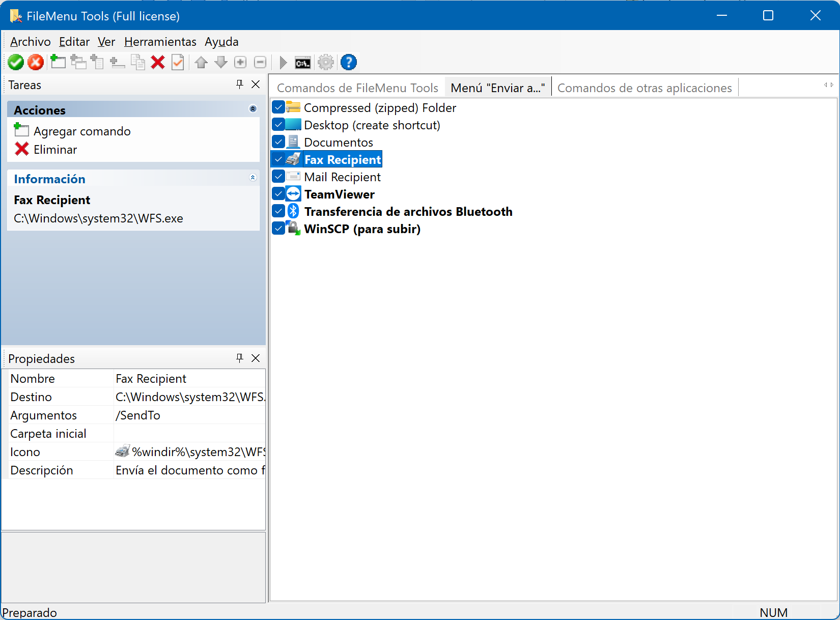Open the blue Help question mark icon

click(349, 63)
